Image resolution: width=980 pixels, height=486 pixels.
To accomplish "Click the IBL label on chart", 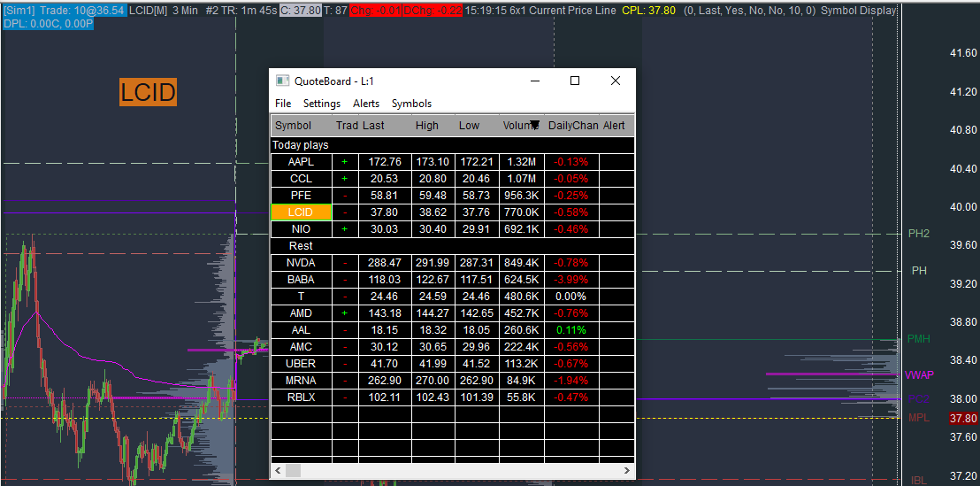I will (x=919, y=481).
